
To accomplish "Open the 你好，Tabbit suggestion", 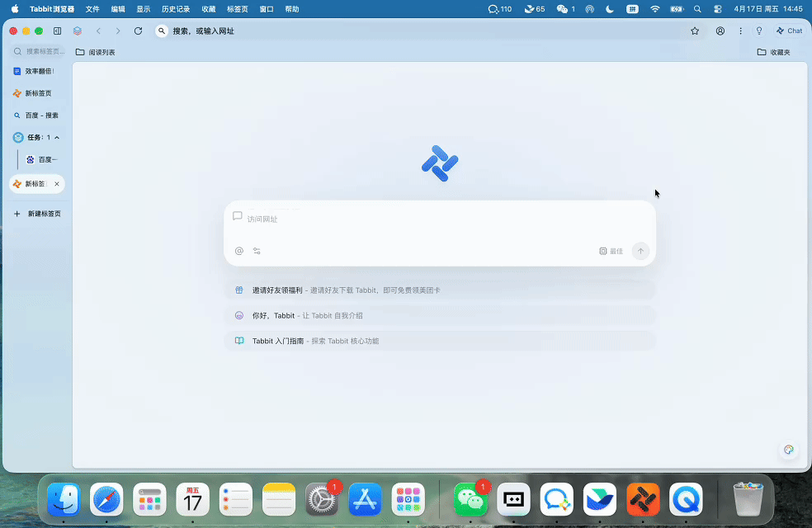I will pos(440,316).
